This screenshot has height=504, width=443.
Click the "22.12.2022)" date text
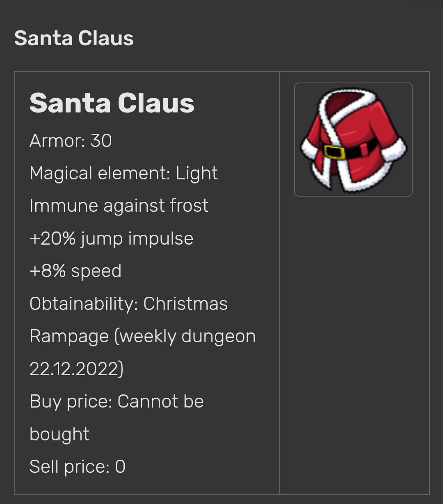tap(76, 369)
